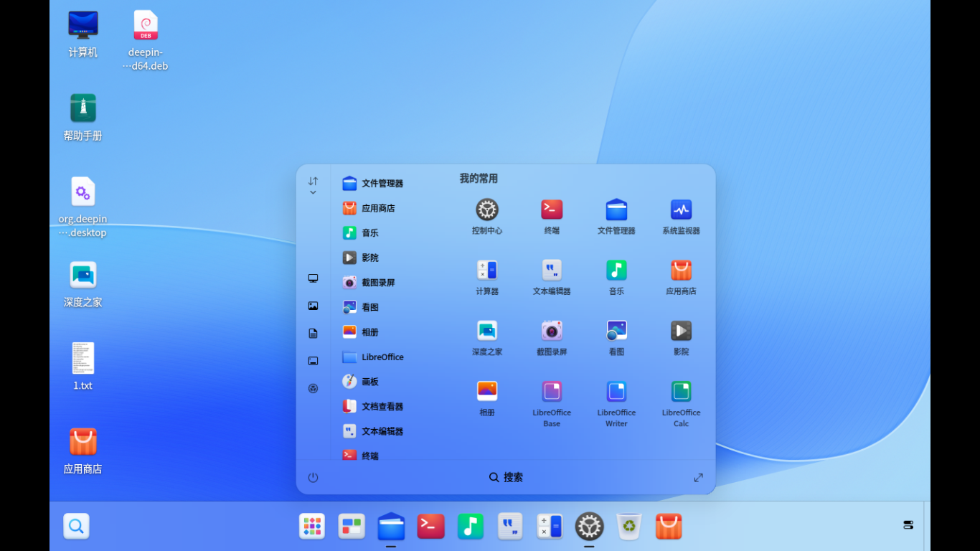Image resolution: width=980 pixels, height=551 pixels.
Task: Launch LibreOffice Base
Action: tap(552, 391)
